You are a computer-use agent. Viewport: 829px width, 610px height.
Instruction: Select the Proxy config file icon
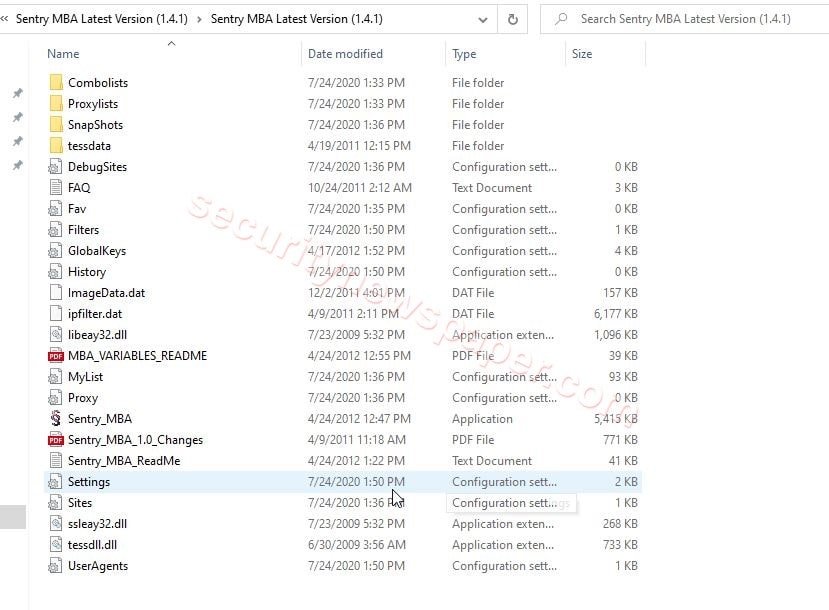pyautogui.click(x=56, y=398)
